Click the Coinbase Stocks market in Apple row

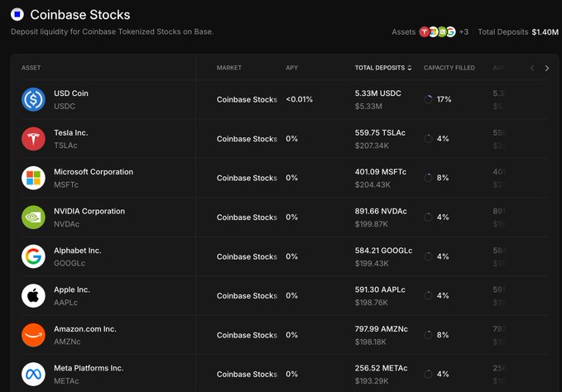click(x=247, y=296)
